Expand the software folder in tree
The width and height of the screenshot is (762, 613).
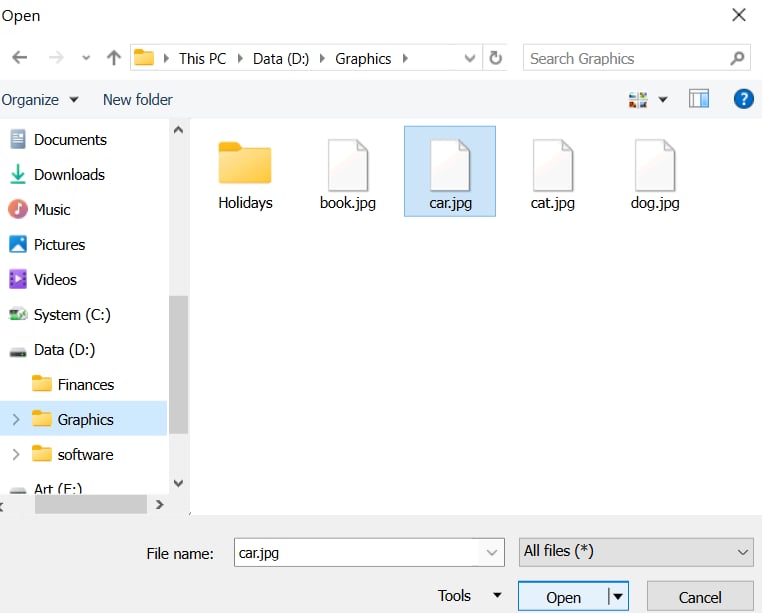coord(15,455)
